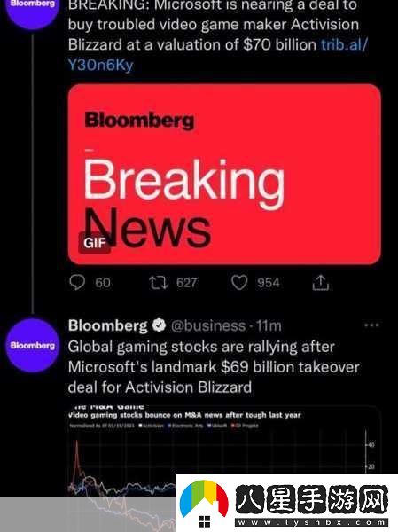Open the trib.al/Y30n6Ky link
This screenshot has width=398, height=532.
click(x=217, y=55)
